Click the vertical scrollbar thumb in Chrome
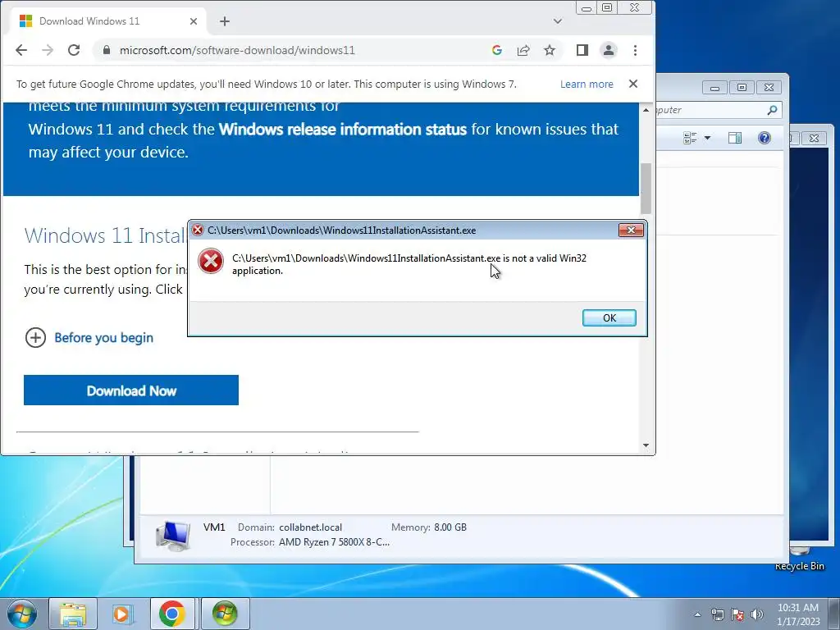 pos(646,188)
